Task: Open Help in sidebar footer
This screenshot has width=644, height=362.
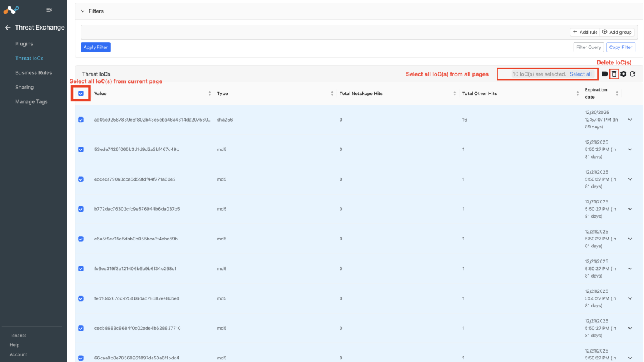Action: pos(14,345)
